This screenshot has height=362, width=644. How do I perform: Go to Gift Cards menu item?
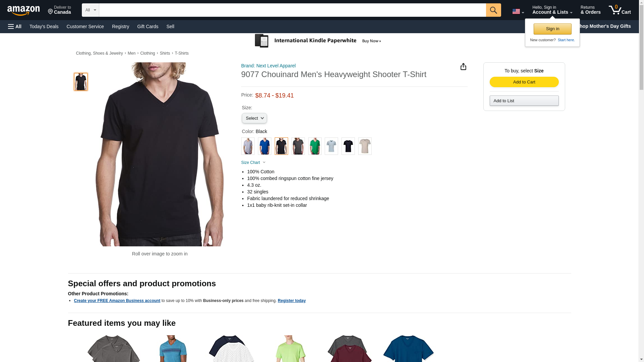(148, 26)
